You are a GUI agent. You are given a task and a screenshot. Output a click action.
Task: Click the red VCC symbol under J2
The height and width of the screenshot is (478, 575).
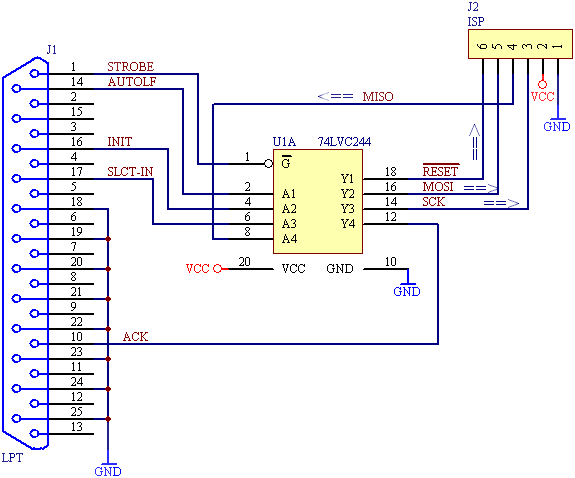(x=542, y=91)
